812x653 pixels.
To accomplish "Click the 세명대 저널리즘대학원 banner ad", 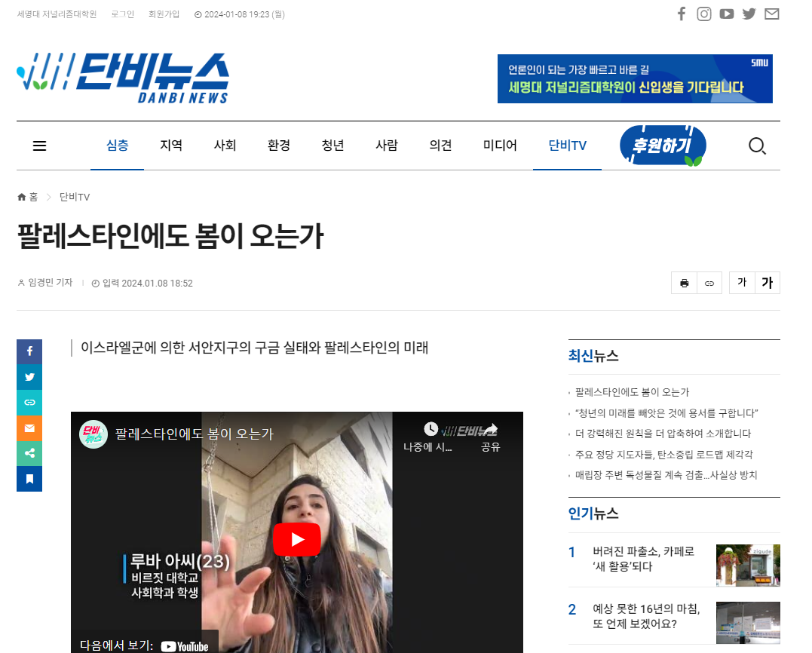I will [x=635, y=78].
